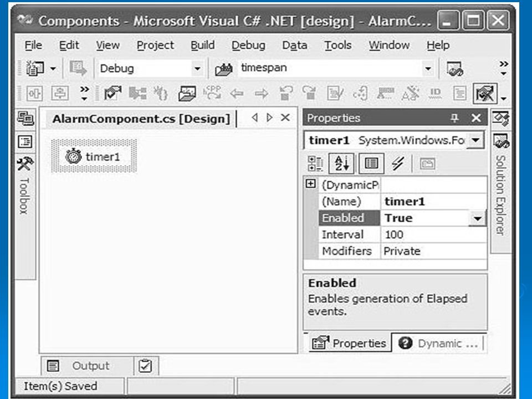Open the Build menu
Image resolution: width=532 pixels, height=399 pixels.
tap(203, 45)
